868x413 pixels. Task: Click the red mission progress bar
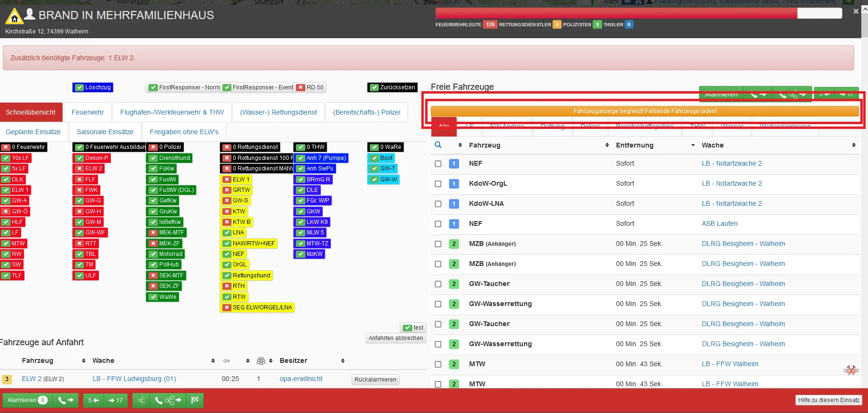[x=616, y=13]
